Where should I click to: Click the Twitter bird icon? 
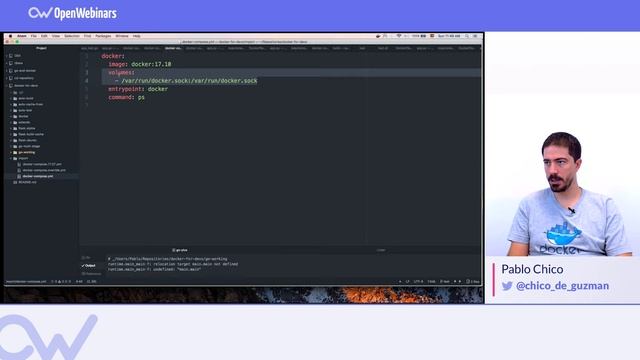pyautogui.click(x=507, y=286)
